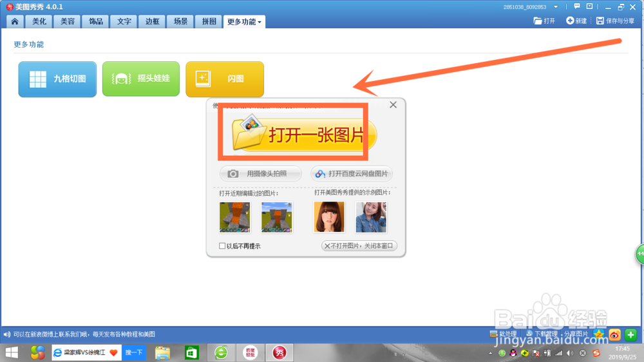Click the QQ penguin tray icon
The height and width of the screenshot is (362, 644).
click(x=513, y=353)
